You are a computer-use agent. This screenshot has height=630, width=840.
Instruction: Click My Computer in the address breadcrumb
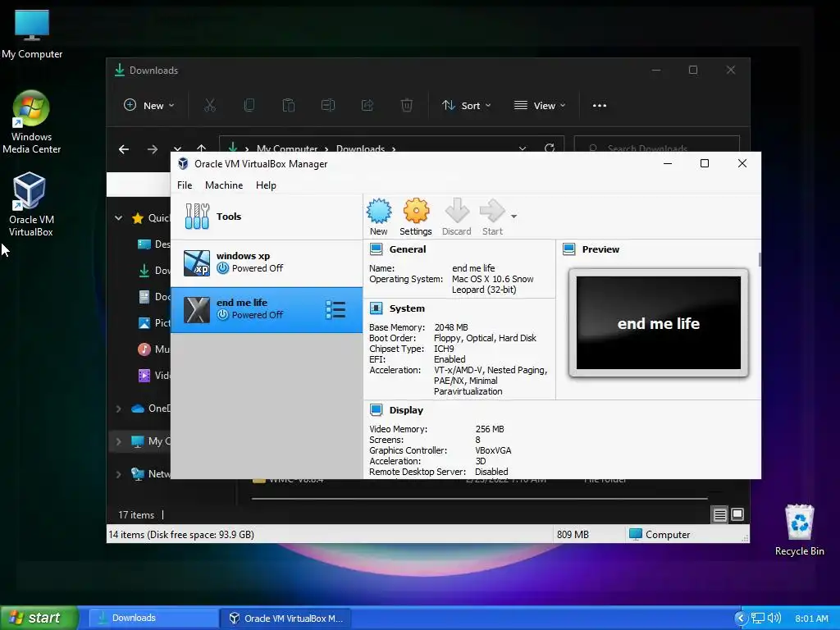pyautogui.click(x=286, y=148)
